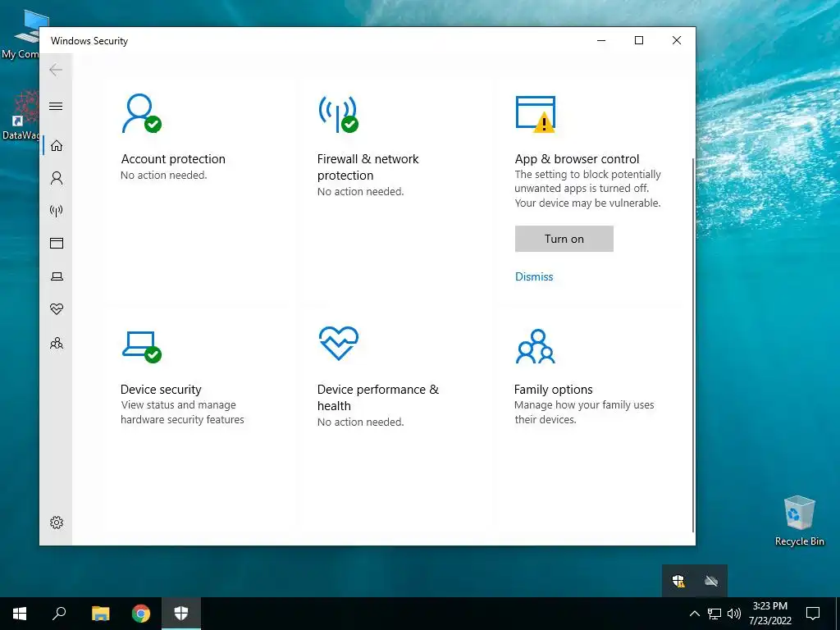The width and height of the screenshot is (840, 630).
Task: Open the Windows Start menu
Action: (x=20, y=614)
